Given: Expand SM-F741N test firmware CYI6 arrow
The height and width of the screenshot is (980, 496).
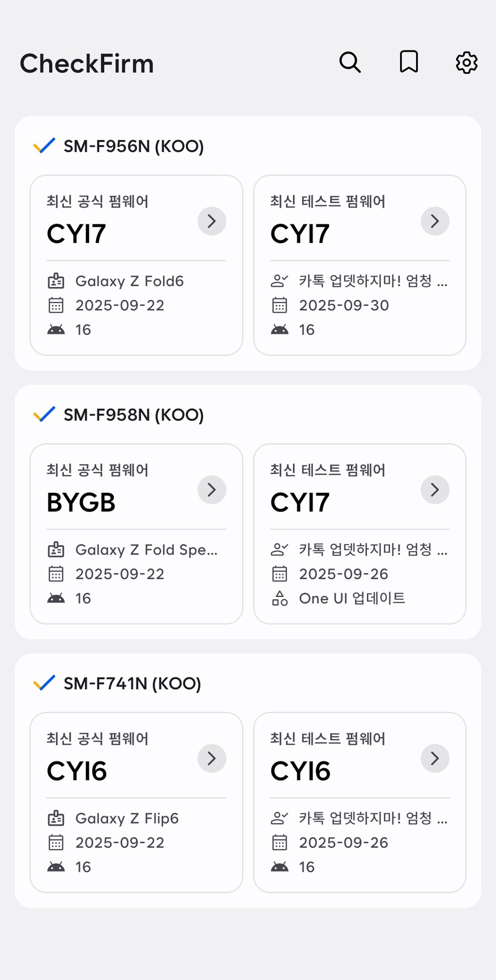Looking at the screenshot, I should pyautogui.click(x=435, y=758).
